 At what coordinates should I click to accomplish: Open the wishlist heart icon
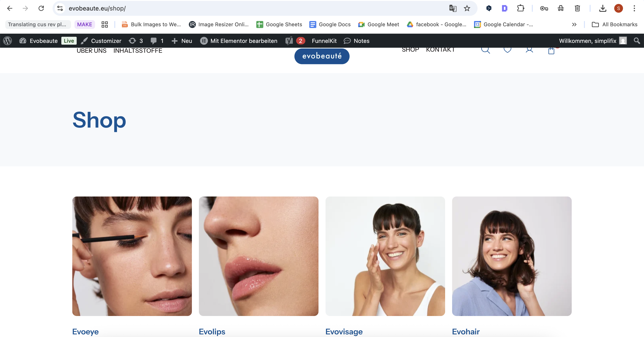point(507,51)
